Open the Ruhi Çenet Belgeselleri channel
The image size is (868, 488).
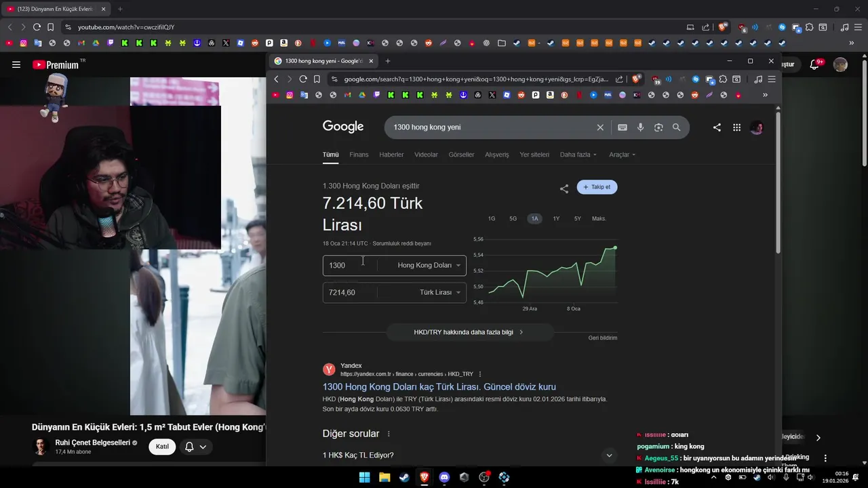(x=92, y=443)
